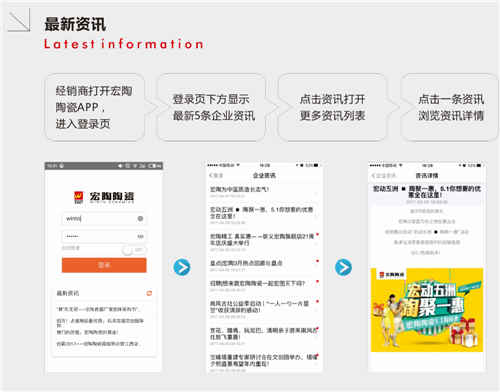Open the 最新资讯 panel header on login page
This screenshot has width=500, height=392.
point(104,293)
